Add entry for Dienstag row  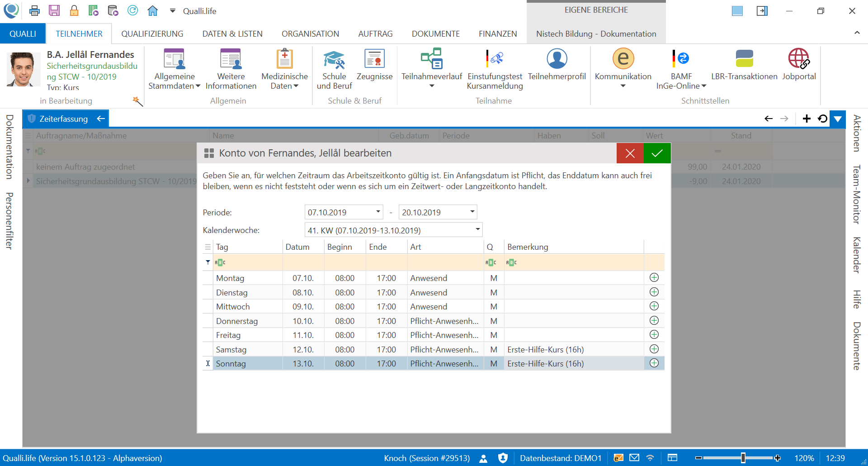click(654, 292)
